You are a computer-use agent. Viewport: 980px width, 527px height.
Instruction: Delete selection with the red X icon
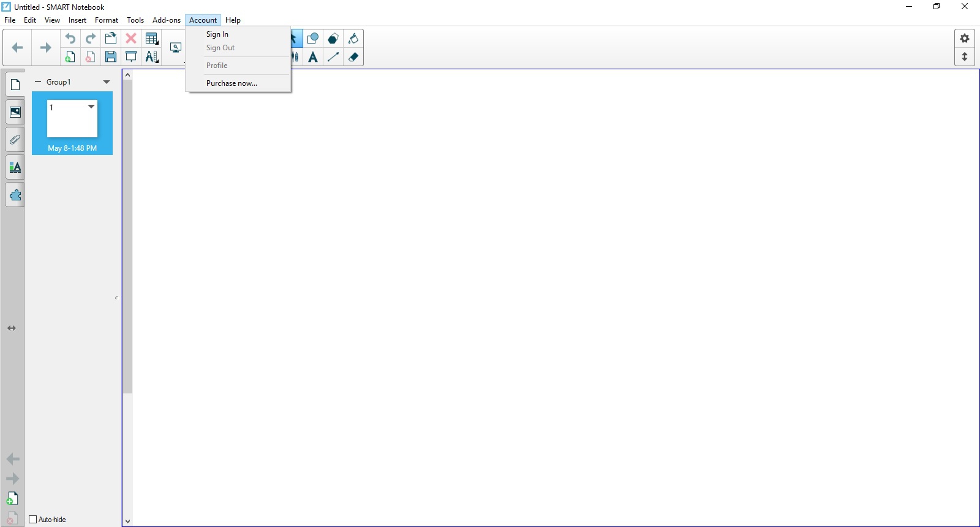pyautogui.click(x=131, y=39)
